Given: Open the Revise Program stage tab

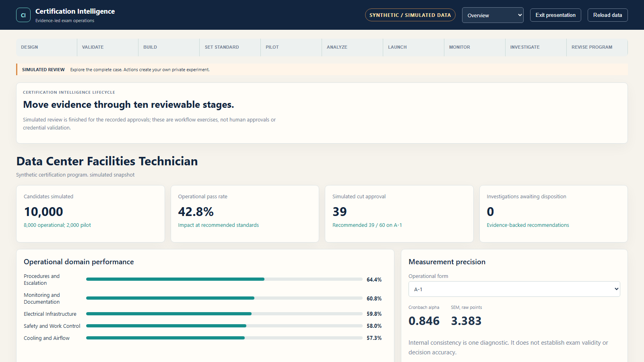Looking at the screenshot, I should (x=597, y=47).
